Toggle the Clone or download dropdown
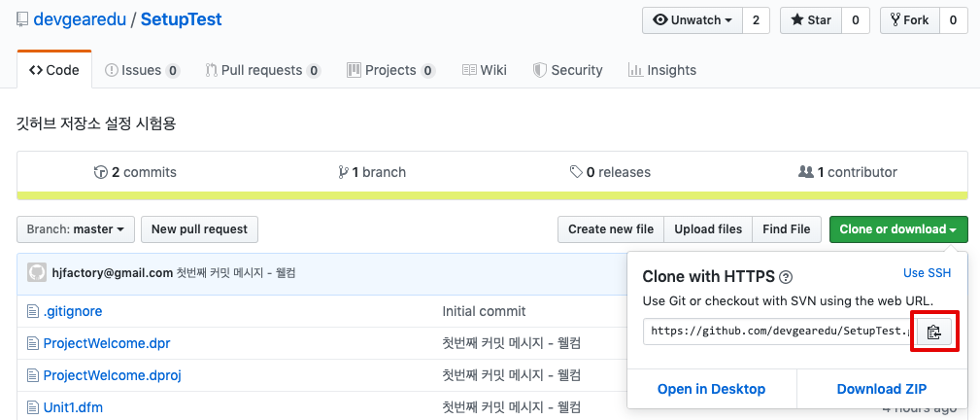Viewport: 980px width, 420px height. click(x=898, y=229)
